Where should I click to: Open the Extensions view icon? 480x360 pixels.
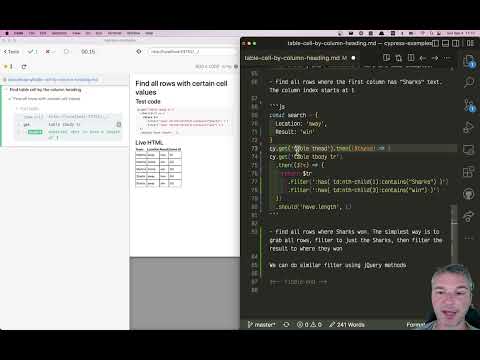tap(469, 172)
